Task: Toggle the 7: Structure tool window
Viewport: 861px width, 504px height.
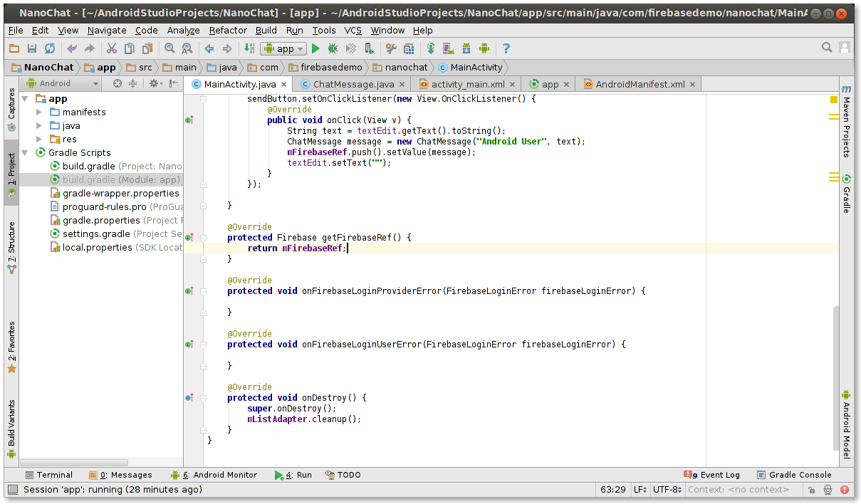Action: click(x=11, y=248)
